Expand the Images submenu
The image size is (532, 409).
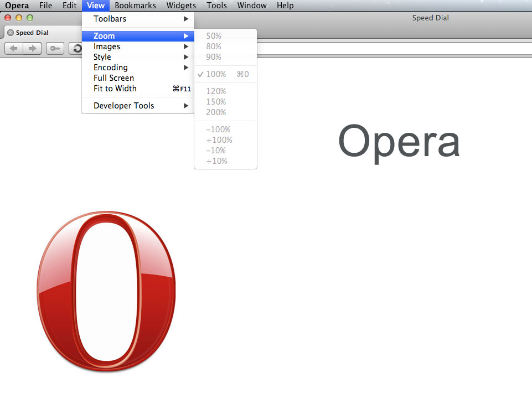[138, 46]
